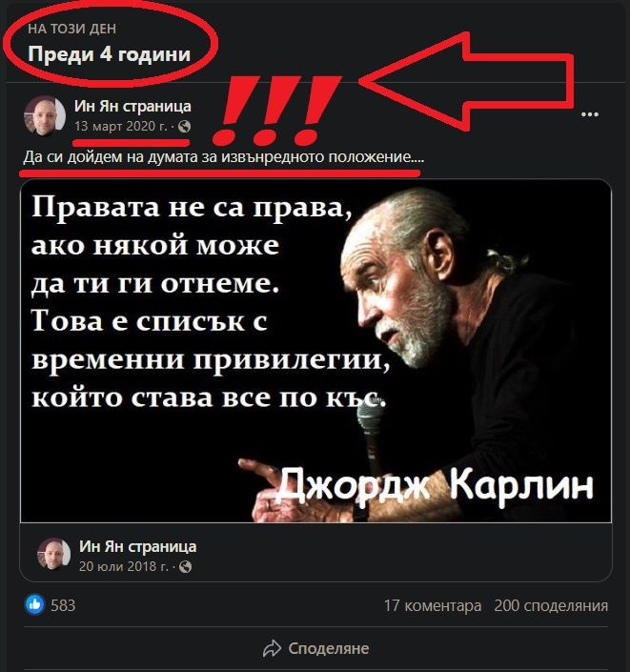Open the top Ин Ян страница profile picture
This screenshot has width=630, height=672.
[x=45, y=115]
